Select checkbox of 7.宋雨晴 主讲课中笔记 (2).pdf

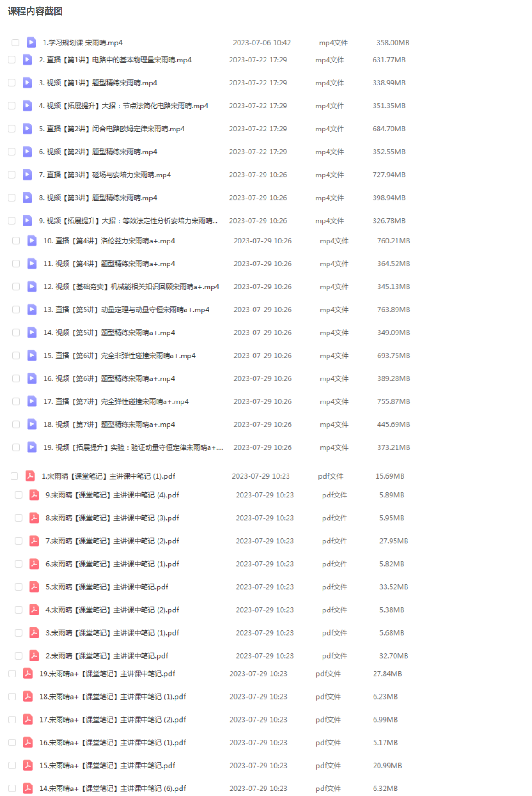coord(18,541)
